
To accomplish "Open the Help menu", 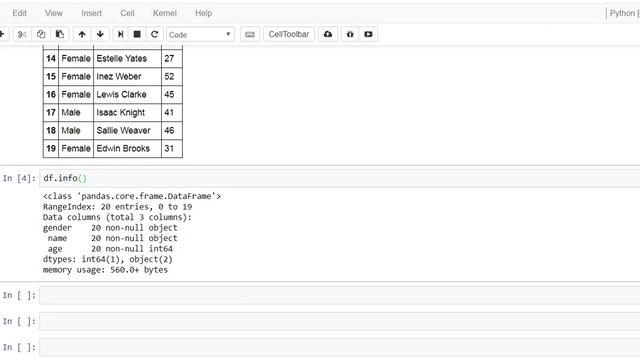I will point(203,13).
